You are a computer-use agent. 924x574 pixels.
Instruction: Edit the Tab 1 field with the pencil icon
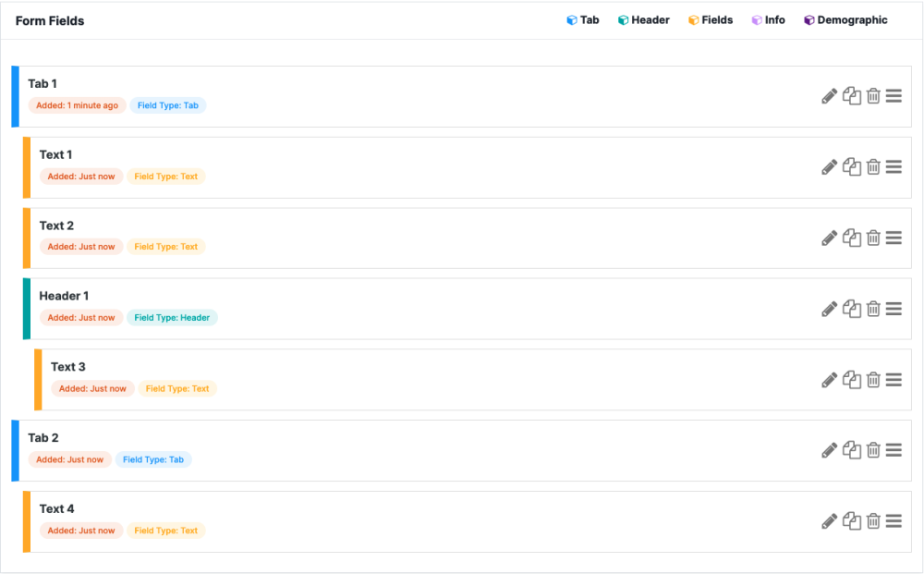coord(829,95)
